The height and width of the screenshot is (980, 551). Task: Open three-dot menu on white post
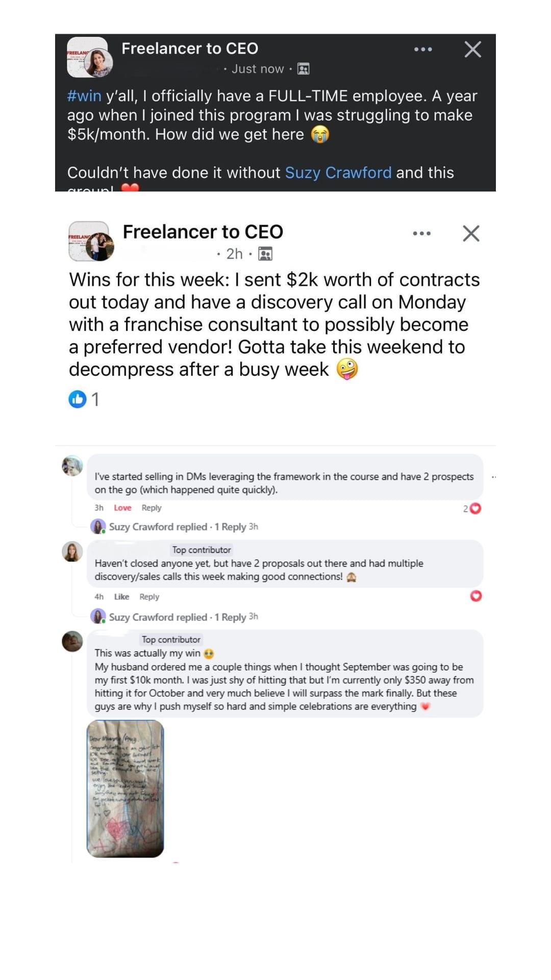(421, 233)
